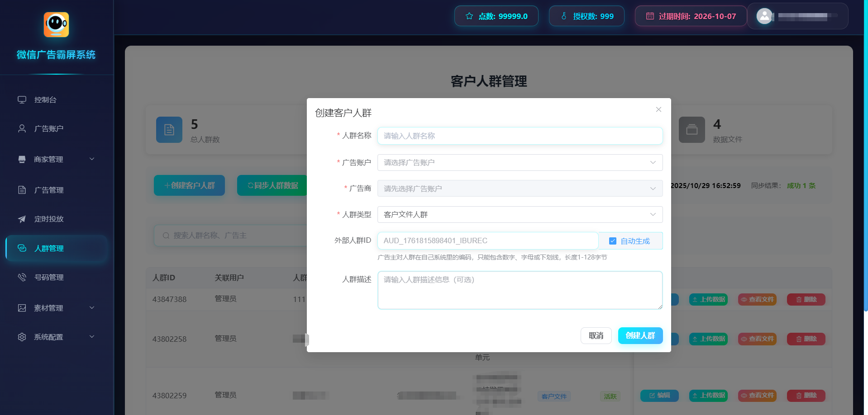Click the robot logo icon

56,24
